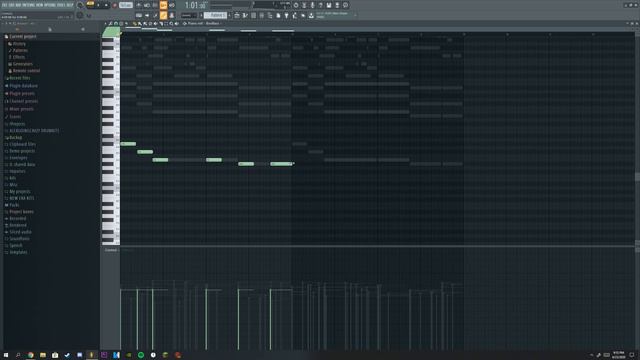Click the tempo display field
The width and height of the screenshot is (640, 360).
point(126,5)
